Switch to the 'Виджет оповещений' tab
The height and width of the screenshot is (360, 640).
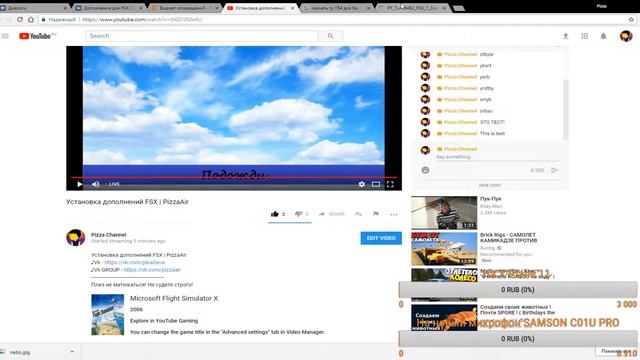(x=182, y=8)
